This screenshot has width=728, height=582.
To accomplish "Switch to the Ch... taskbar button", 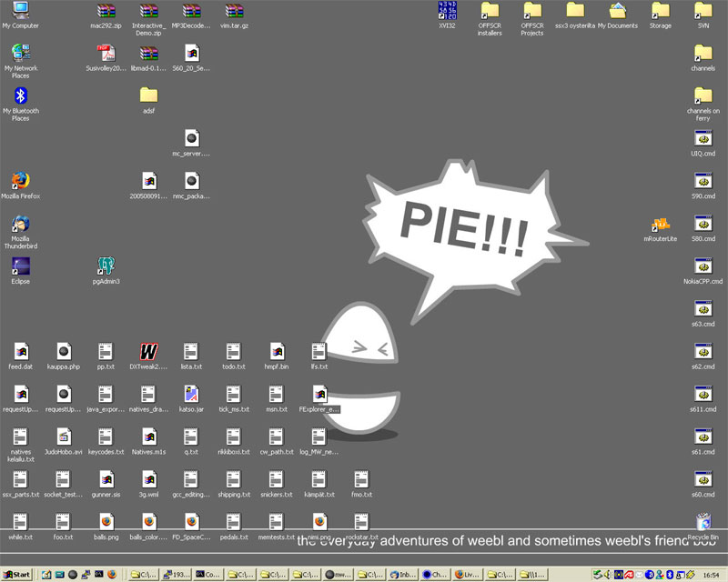I will pyautogui.click(x=436, y=575).
